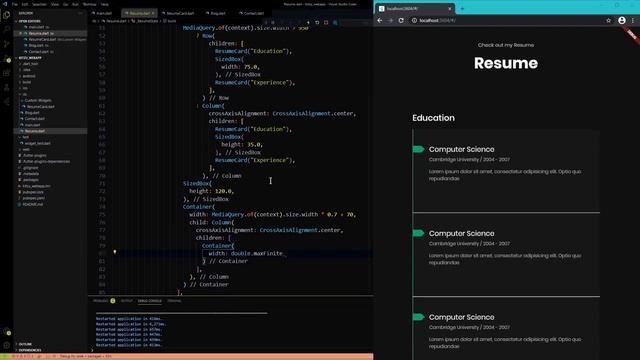The width and height of the screenshot is (640, 360).
Task: Close the Resume.dart editor tab
Action: (x=153, y=13)
